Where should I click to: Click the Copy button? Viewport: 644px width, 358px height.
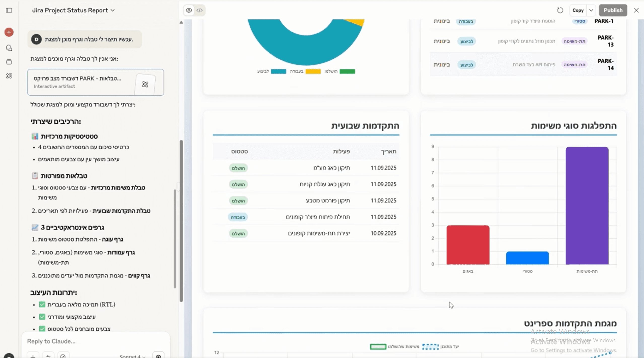(578, 10)
